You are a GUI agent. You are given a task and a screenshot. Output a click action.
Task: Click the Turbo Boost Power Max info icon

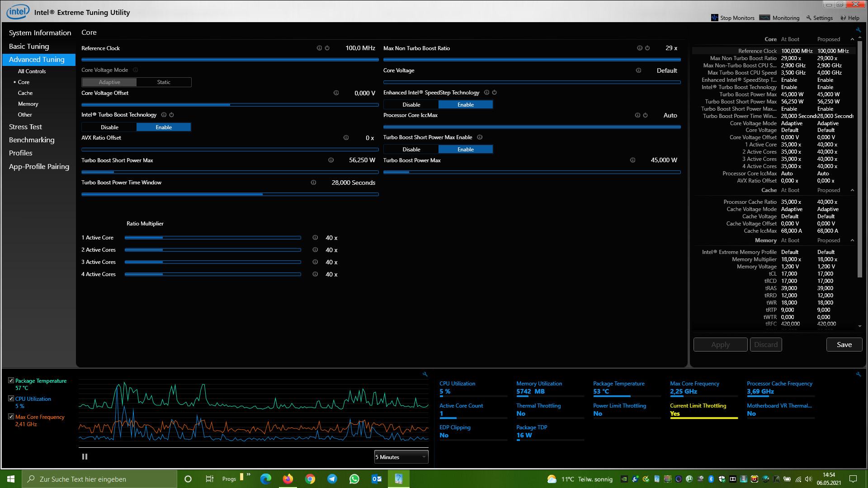click(632, 160)
